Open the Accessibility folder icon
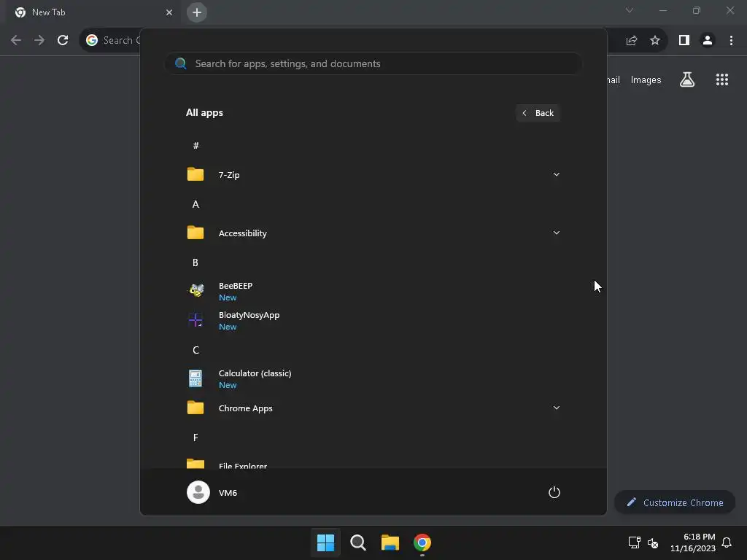 (x=196, y=233)
